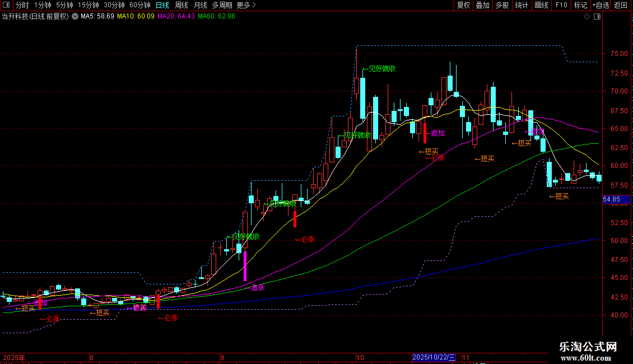
Task: Click the 叠加 overlay button
Action: pyautogui.click(x=482, y=5)
